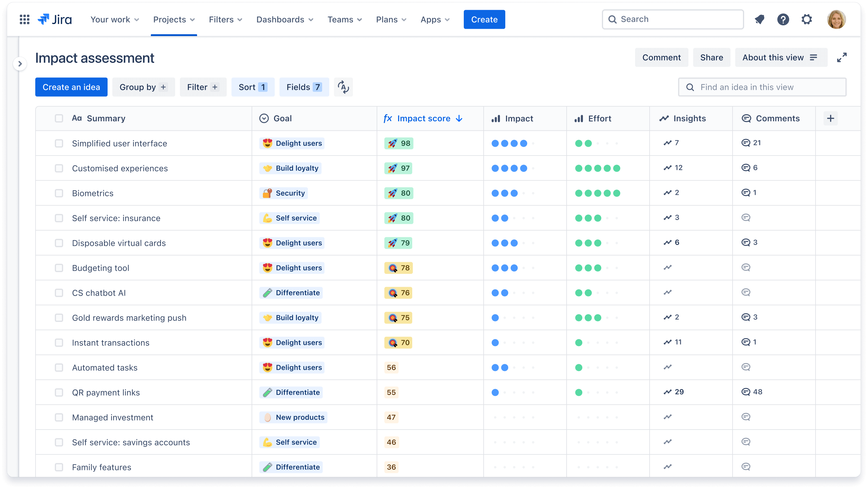
Task: Open the Group by dropdown
Action: tap(143, 87)
